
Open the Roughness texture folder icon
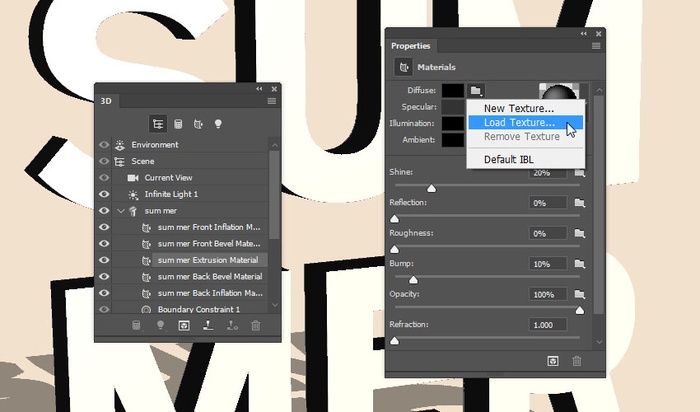coord(579,233)
